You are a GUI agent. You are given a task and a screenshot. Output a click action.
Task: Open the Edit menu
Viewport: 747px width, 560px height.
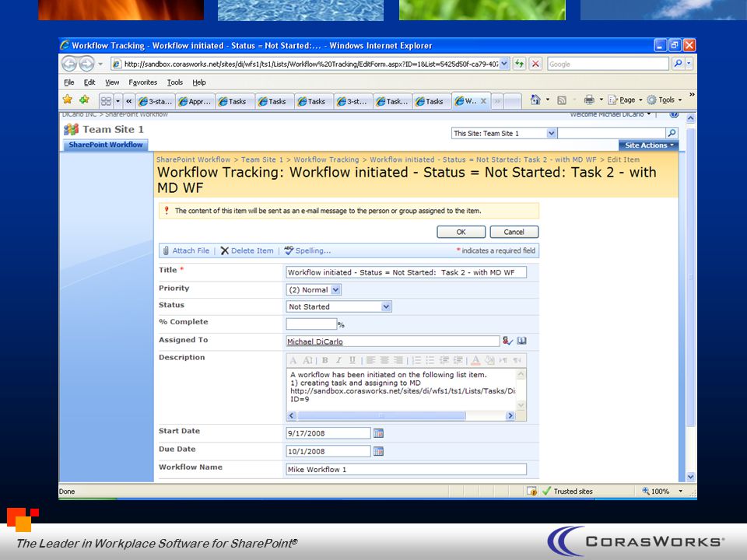[x=89, y=82]
